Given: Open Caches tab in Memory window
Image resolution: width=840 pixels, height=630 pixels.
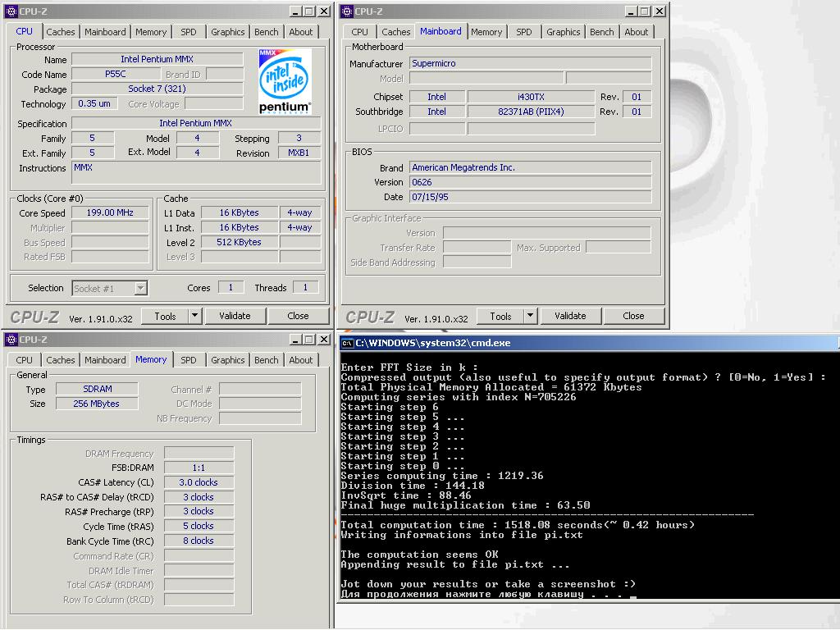Looking at the screenshot, I should (61, 360).
